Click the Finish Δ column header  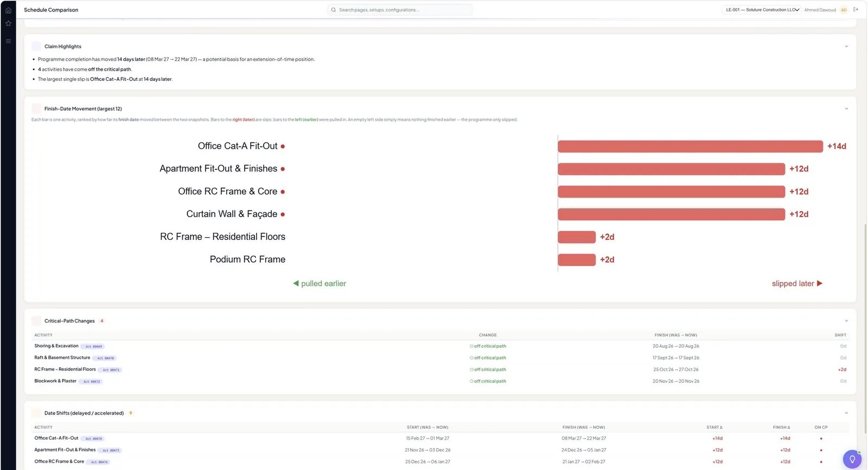coord(781,428)
